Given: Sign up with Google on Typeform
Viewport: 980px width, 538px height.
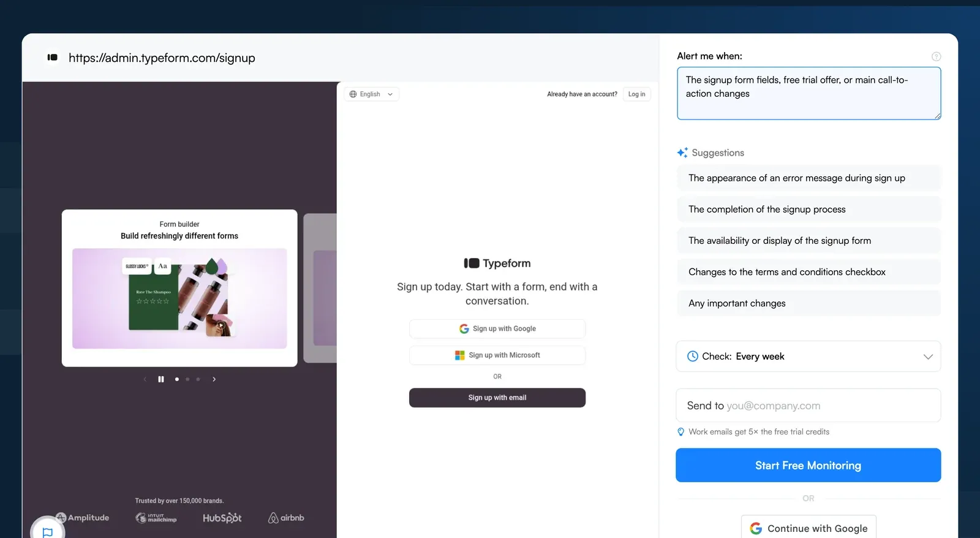Looking at the screenshot, I should [x=497, y=329].
